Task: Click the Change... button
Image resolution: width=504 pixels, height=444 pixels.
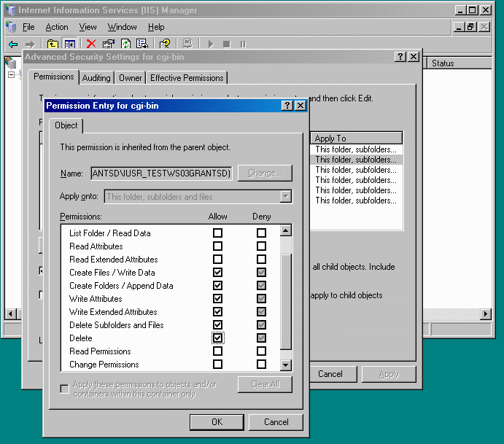Action: tap(265, 174)
